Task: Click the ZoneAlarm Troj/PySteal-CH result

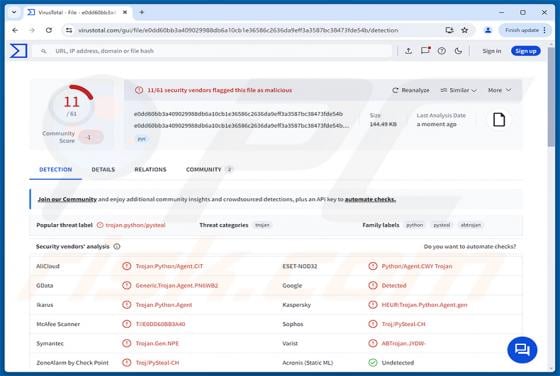Action: pos(157,362)
